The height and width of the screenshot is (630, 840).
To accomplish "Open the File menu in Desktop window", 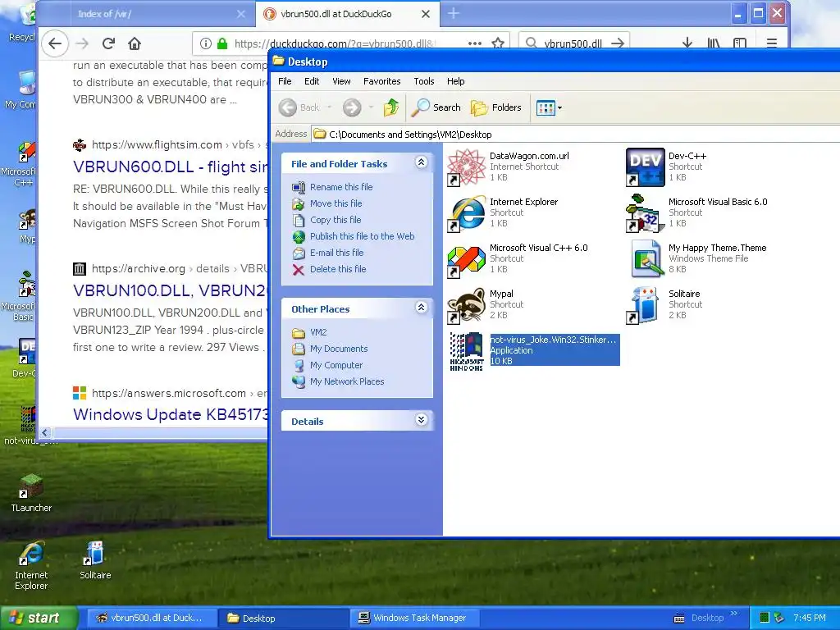I will [x=285, y=81].
